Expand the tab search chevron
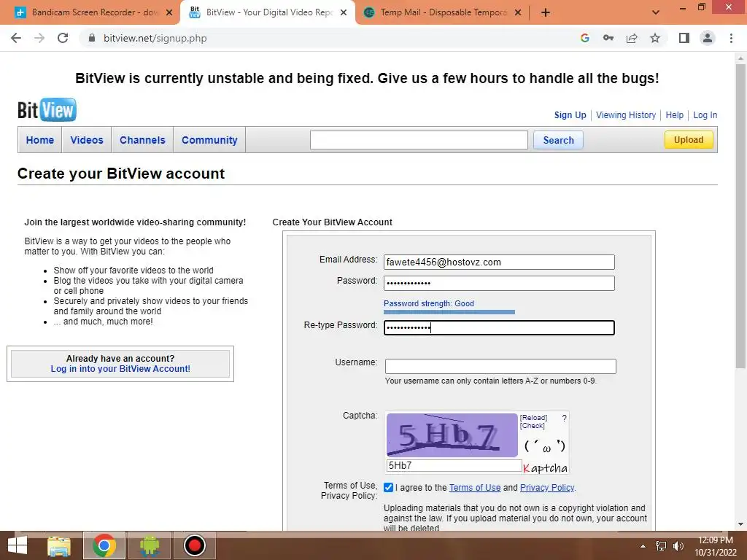This screenshot has height=560, width=747. (656, 12)
